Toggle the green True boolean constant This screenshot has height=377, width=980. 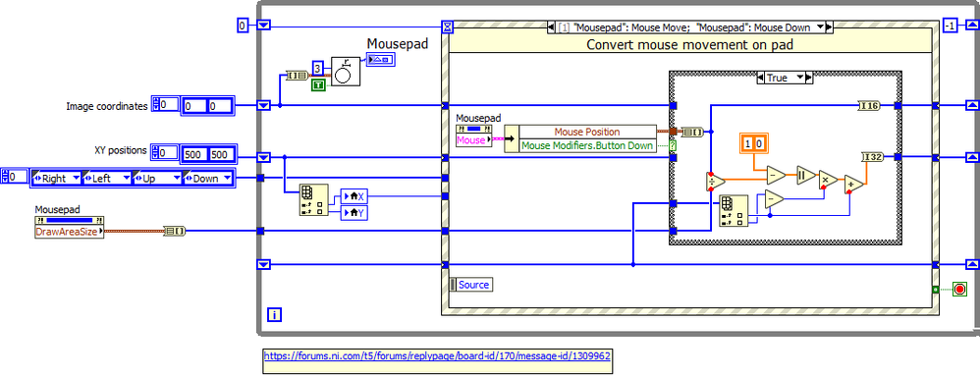(318, 84)
